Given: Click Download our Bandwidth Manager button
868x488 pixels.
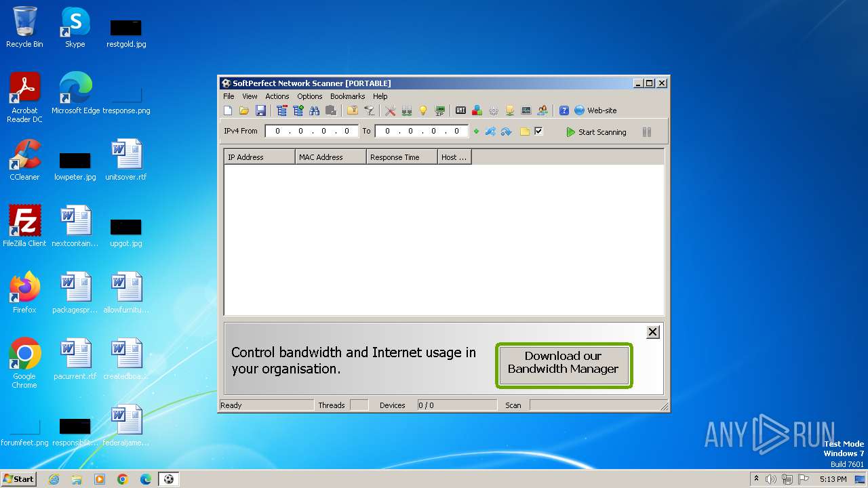Looking at the screenshot, I should click(x=563, y=365).
